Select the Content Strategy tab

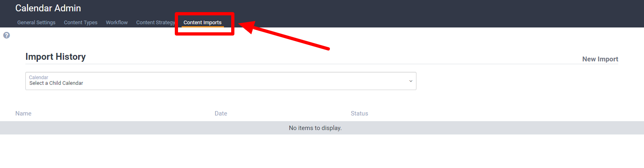coord(155,23)
